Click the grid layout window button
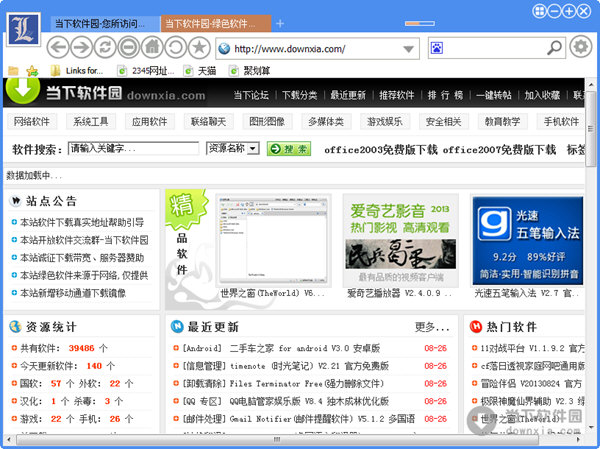The width and height of the screenshot is (600, 449). coord(540,11)
